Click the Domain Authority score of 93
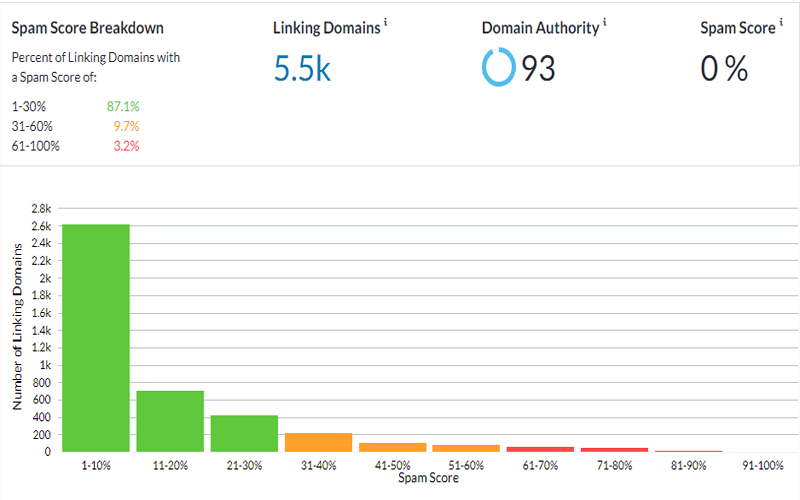This screenshot has height=500, width=800. coord(538,68)
